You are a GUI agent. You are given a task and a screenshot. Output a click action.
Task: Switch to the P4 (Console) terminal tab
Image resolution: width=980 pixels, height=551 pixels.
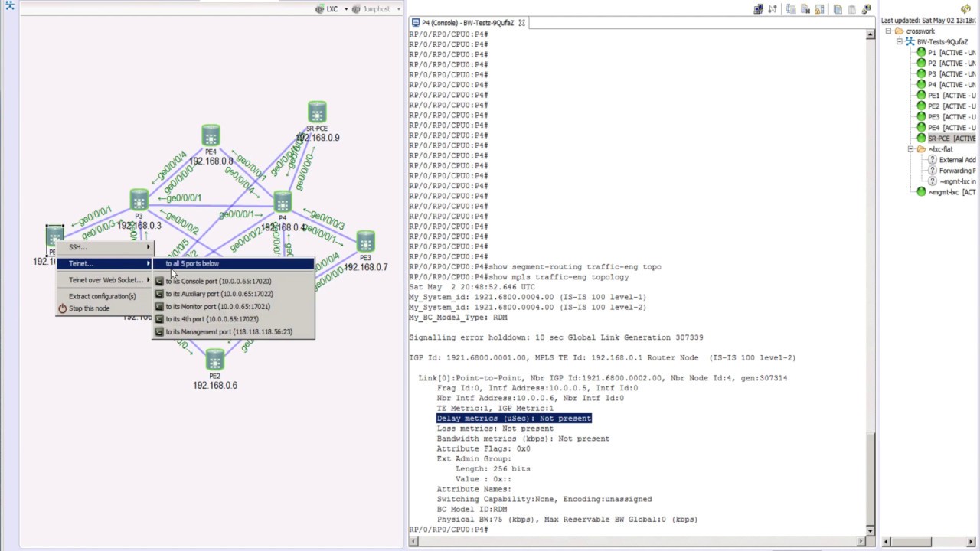tap(467, 23)
